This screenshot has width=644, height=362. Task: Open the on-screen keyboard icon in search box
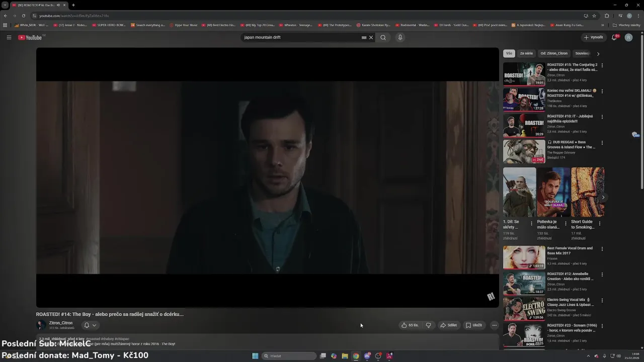click(x=364, y=37)
